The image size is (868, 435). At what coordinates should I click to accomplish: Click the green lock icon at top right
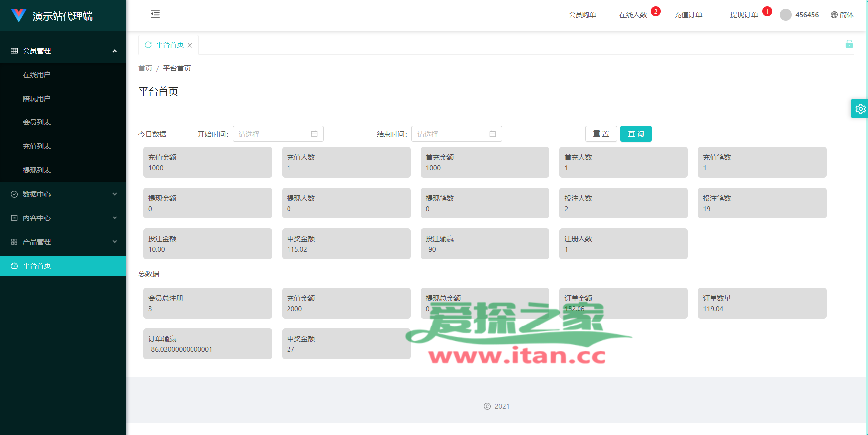coord(849,44)
